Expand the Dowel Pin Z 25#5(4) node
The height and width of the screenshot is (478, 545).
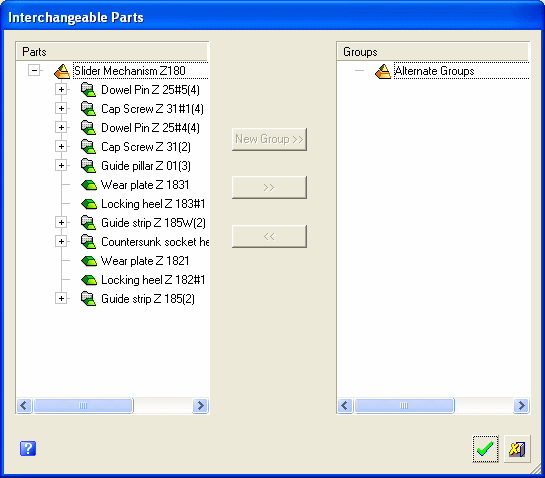61,90
